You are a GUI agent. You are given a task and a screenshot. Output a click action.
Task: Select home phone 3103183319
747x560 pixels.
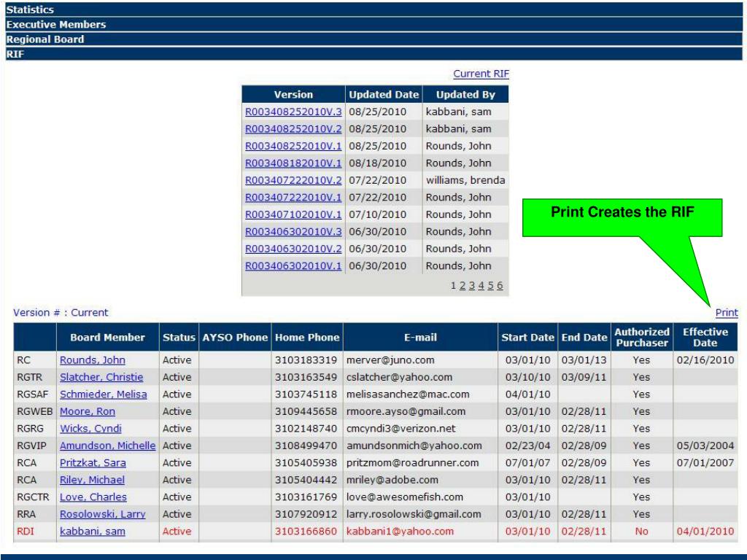pyautogui.click(x=306, y=360)
